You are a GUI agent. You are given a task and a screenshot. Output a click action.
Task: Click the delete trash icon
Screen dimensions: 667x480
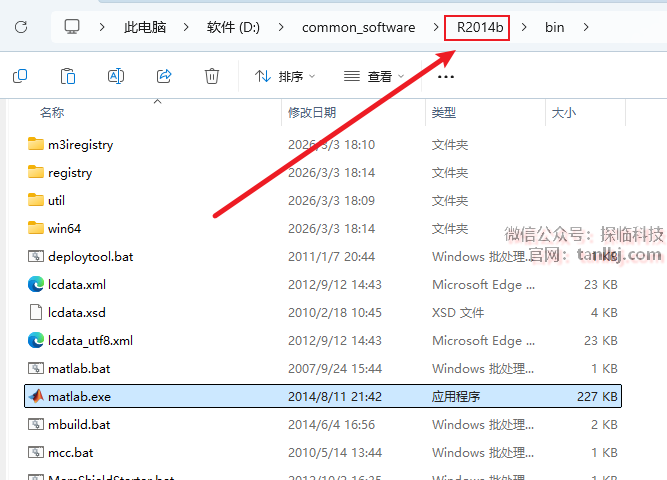pyautogui.click(x=212, y=77)
